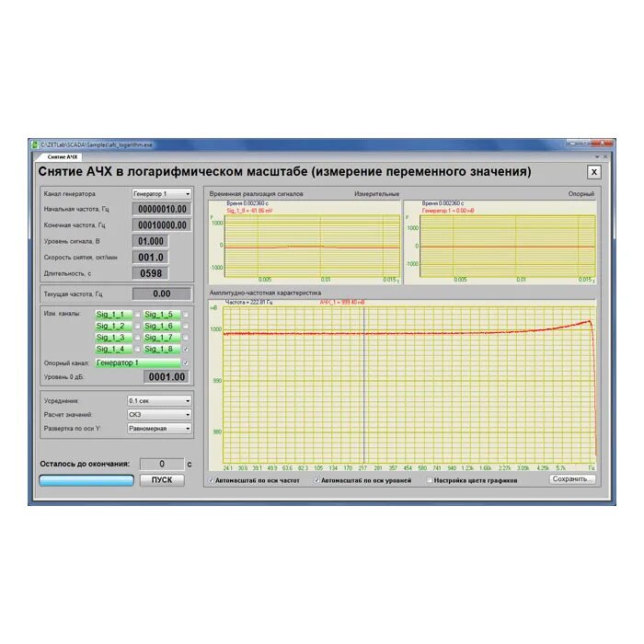Click the vertical cursor line in the АЧХ graph
Image resolution: width=644 pixels, height=644 pixels.
pyautogui.click(x=364, y=385)
